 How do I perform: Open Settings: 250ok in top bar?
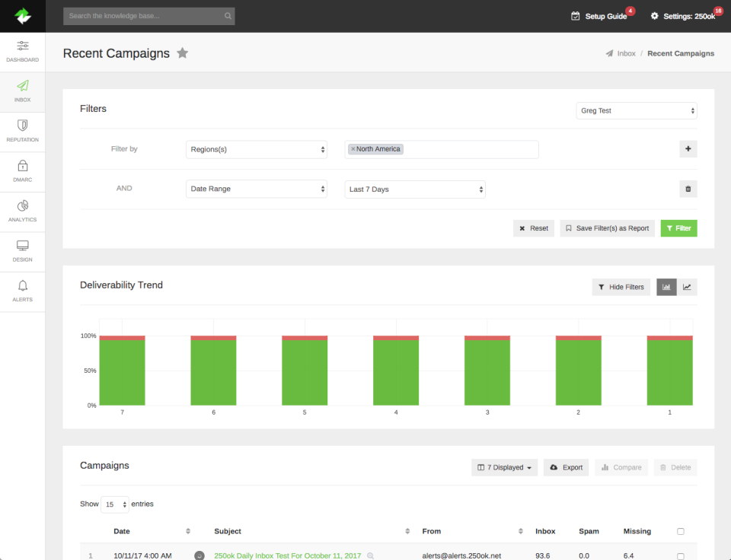683,16
